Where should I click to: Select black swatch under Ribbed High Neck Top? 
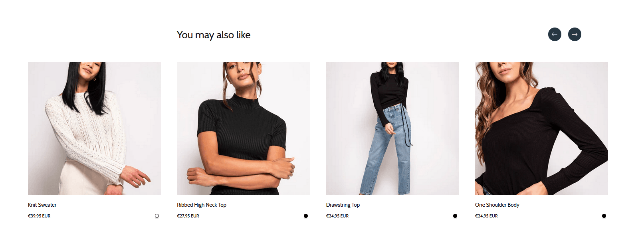(306, 216)
